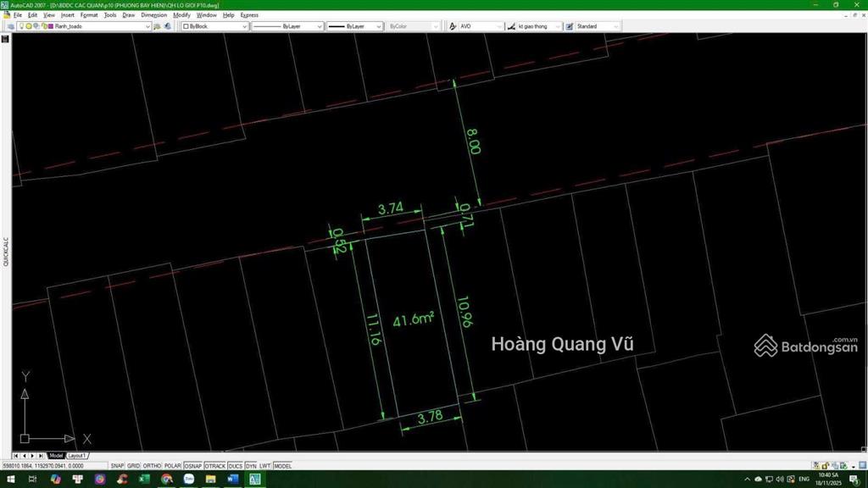Click the OneDrive cloud tray icon
Image resolution: width=868 pixels, height=488 pixels.
click(x=759, y=480)
